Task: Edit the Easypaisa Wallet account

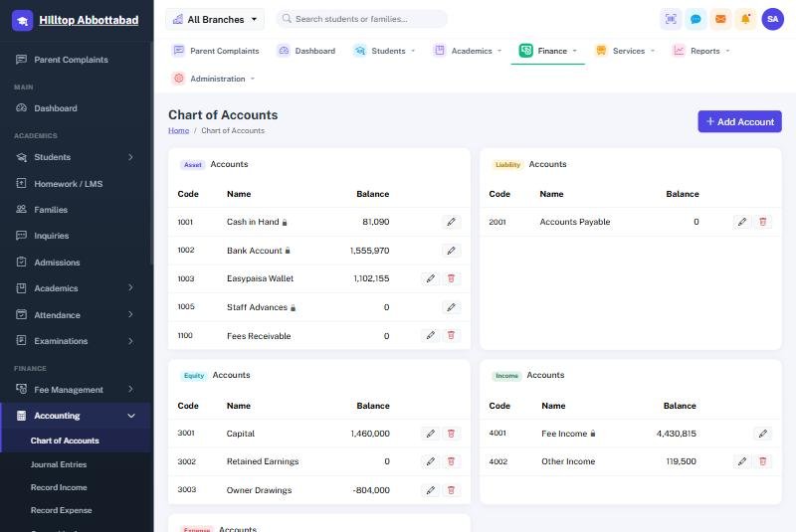Action: coord(431,278)
